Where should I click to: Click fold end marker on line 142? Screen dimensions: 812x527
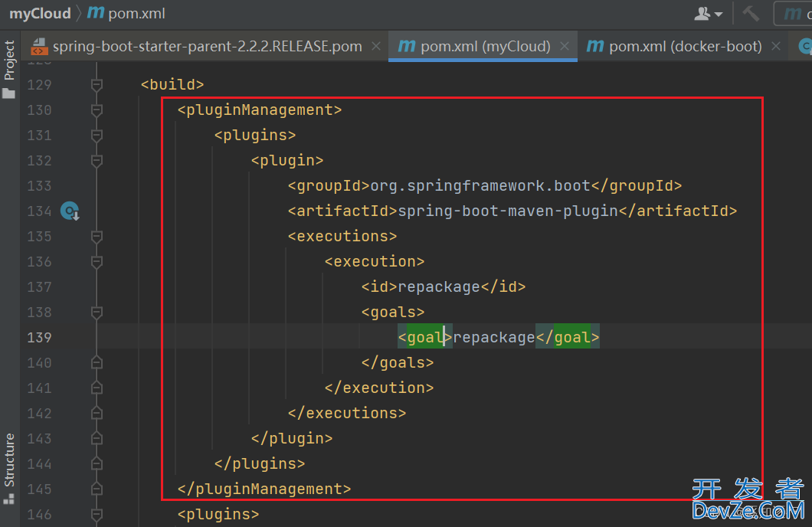pyautogui.click(x=97, y=414)
